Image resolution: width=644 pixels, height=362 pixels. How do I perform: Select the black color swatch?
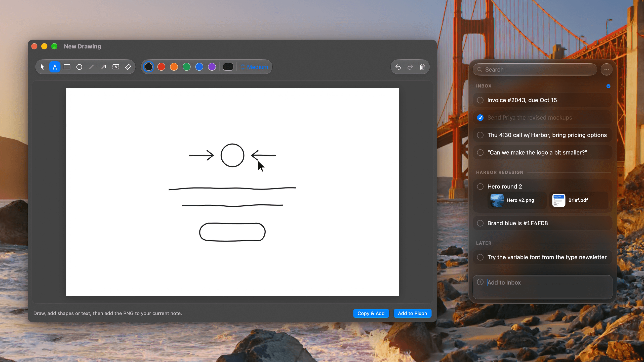click(x=149, y=67)
